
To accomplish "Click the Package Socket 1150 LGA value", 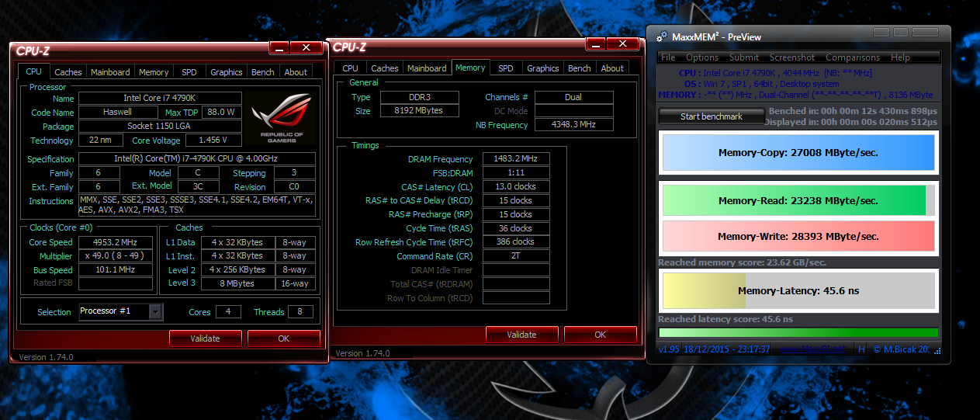I will [159, 127].
